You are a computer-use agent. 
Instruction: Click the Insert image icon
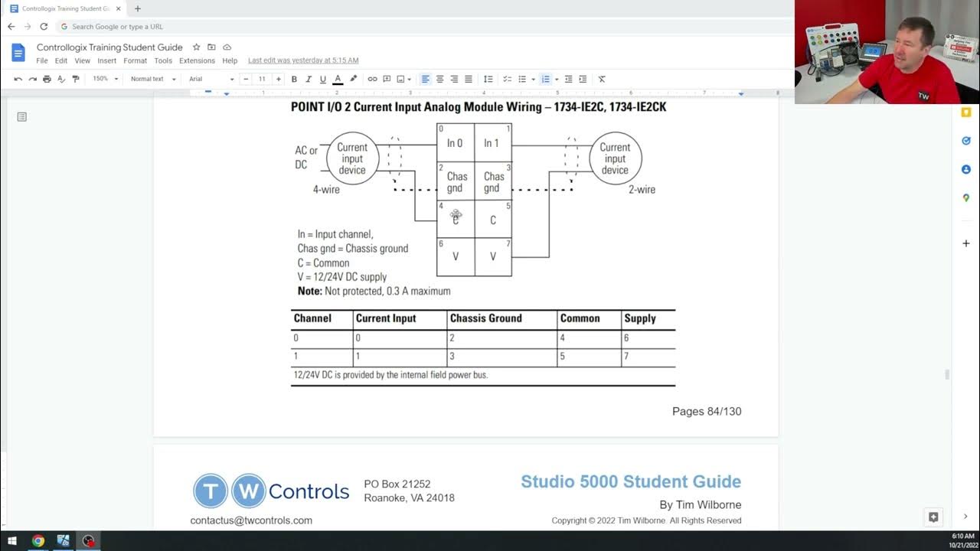click(400, 79)
